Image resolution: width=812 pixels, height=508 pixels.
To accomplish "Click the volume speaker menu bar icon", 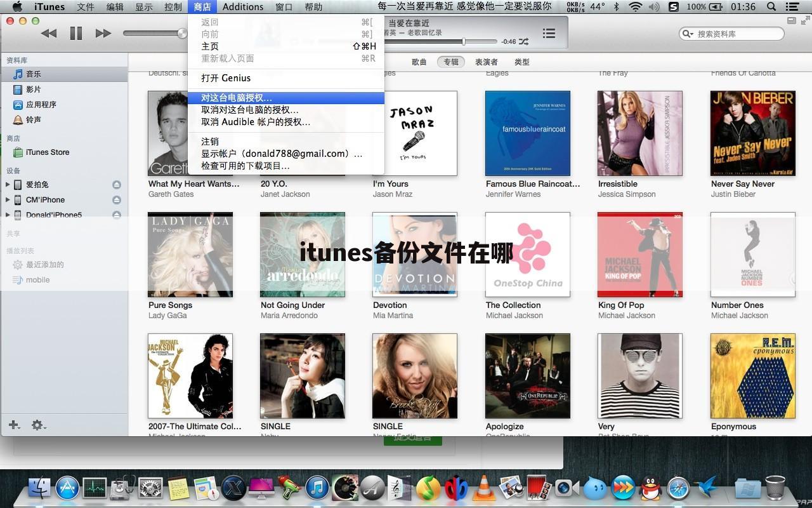I will tap(655, 6).
